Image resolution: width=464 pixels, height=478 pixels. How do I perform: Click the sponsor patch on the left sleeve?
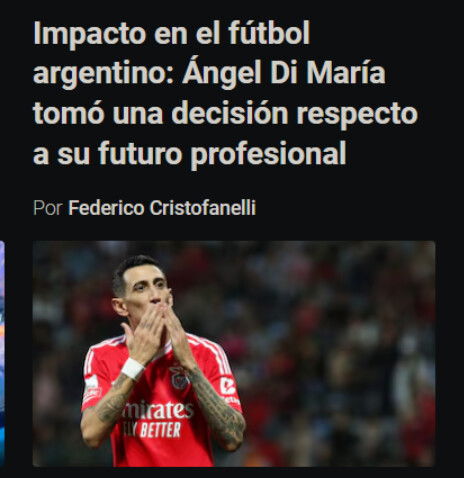(x=228, y=388)
